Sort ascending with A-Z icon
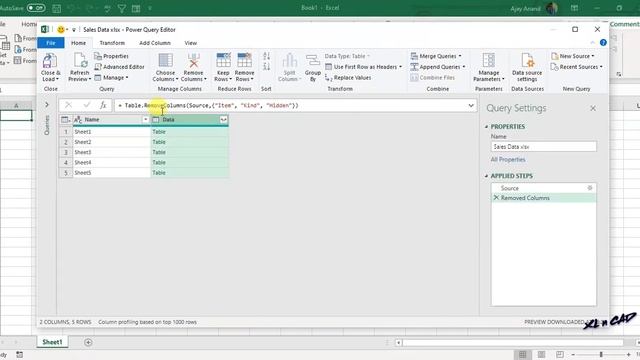This screenshot has height=360, width=640. pos(267,56)
